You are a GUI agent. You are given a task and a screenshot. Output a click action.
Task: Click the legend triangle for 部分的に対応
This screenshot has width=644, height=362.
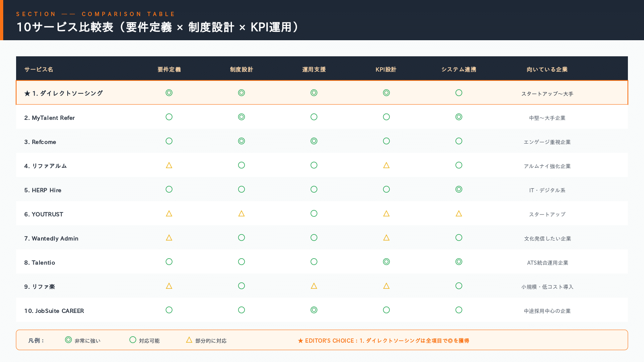[x=189, y=340]
